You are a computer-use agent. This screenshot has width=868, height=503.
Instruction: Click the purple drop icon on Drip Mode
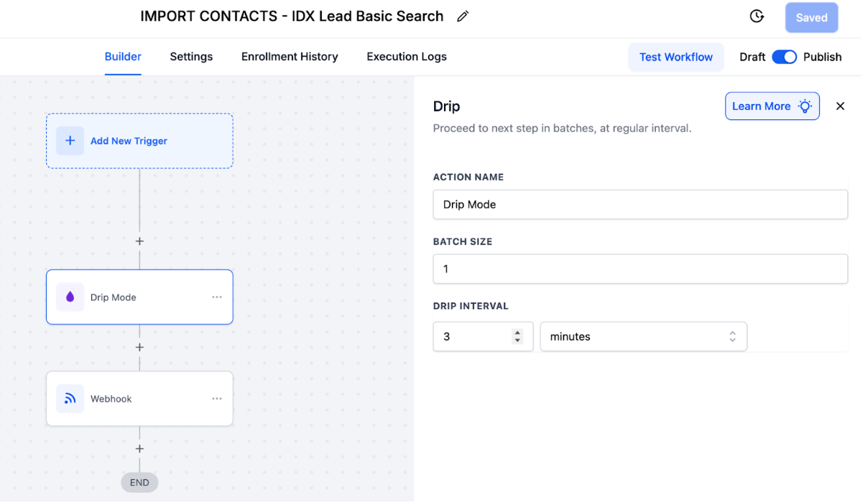coord(70,297)
